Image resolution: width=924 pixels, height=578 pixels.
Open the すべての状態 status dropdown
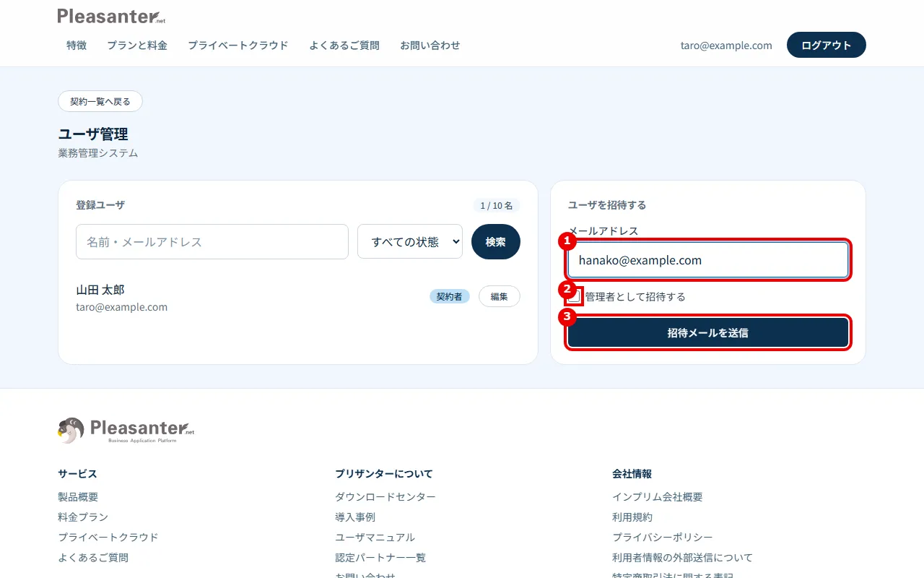point(410,241)
